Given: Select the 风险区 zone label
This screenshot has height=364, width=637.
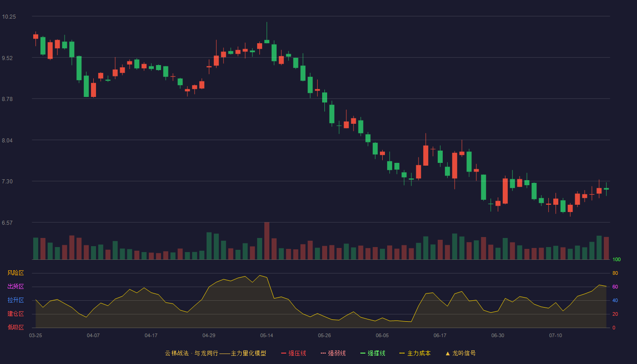Looking at the screenshot, I should click(x=15, y=273).
